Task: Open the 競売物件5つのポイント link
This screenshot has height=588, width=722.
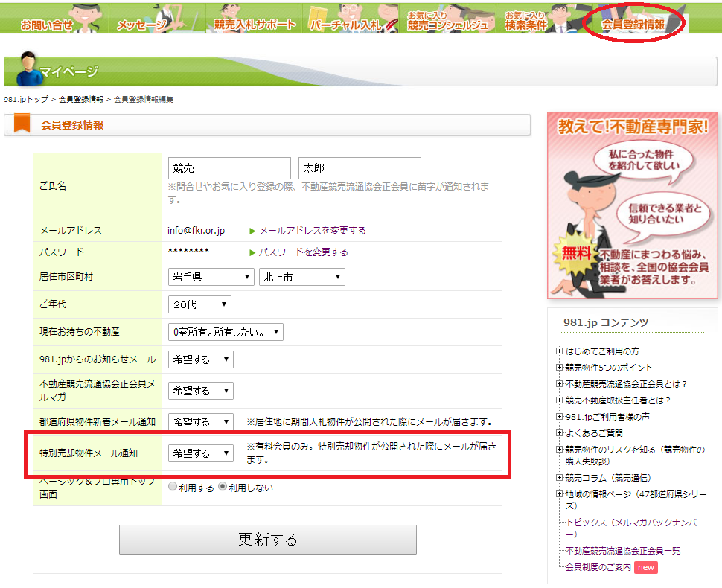Action: click(x=609, y=368)
